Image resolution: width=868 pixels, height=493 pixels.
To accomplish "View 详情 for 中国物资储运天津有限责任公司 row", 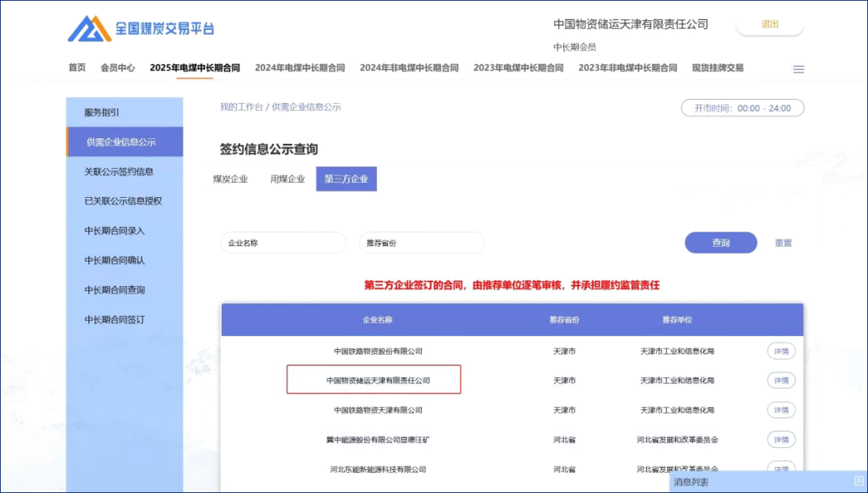I will (780, 380).
